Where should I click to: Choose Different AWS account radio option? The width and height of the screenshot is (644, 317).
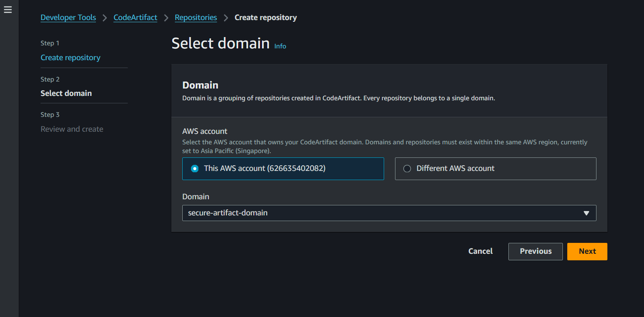495,169
